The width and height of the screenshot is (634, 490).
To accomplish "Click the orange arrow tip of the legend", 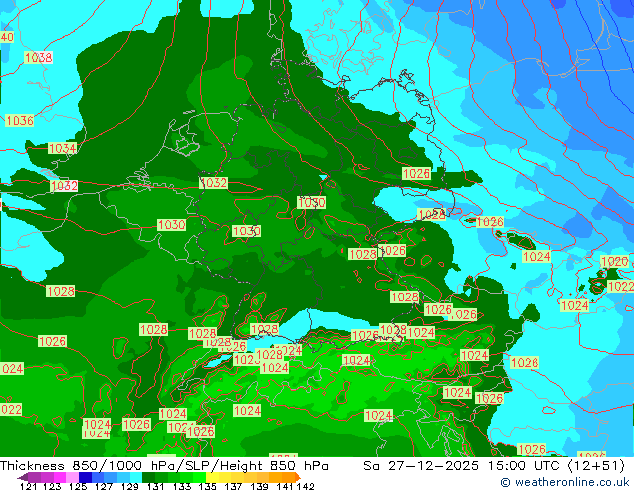I will pyautogui.click(x=298, y=477).
